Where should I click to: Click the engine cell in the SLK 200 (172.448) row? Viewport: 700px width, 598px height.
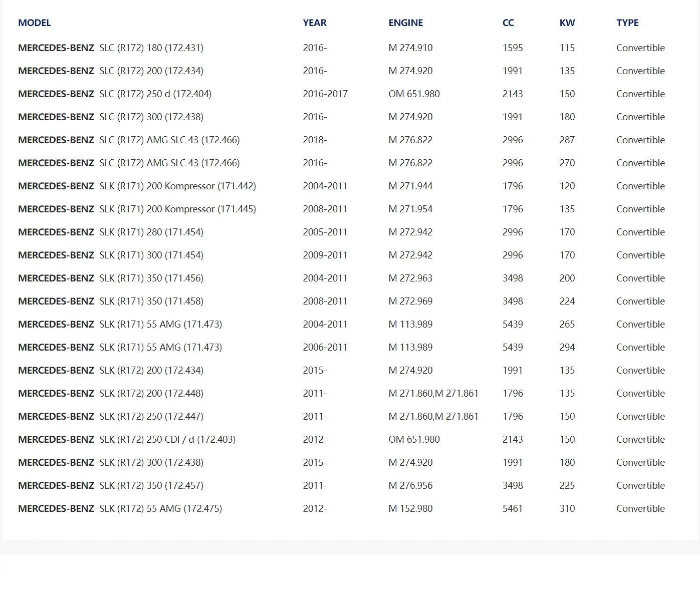tap(433, 394)
